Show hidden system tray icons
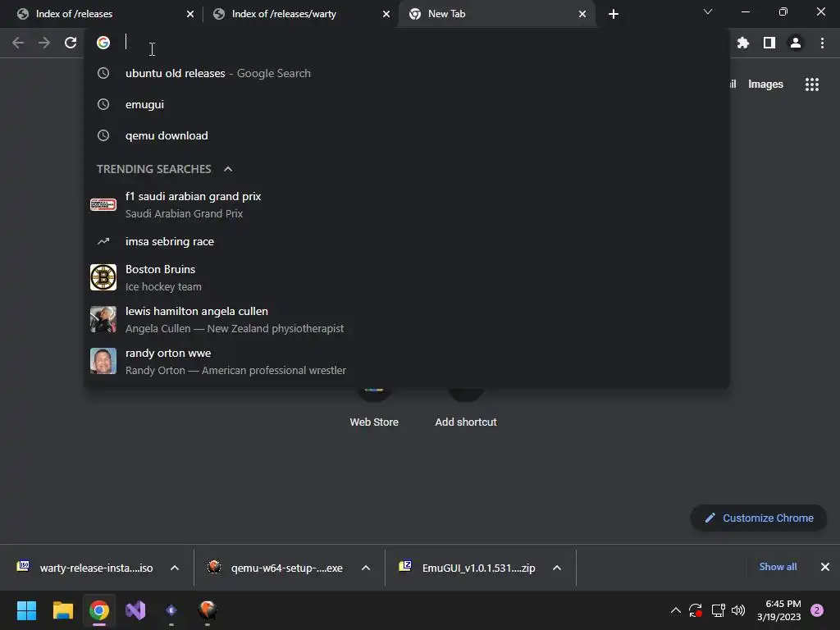Viewport: 840px width, 630px height. [x=676, y=610]
